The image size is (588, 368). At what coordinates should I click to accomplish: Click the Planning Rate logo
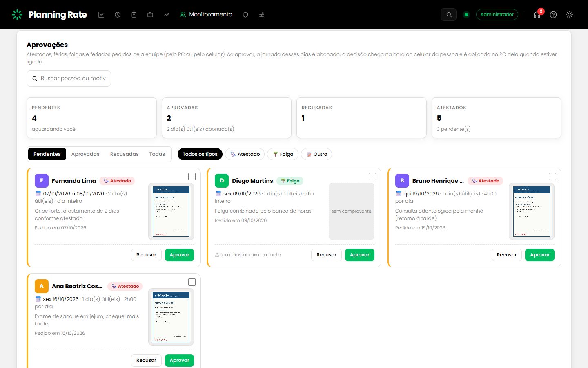click(x=49, y=15)
